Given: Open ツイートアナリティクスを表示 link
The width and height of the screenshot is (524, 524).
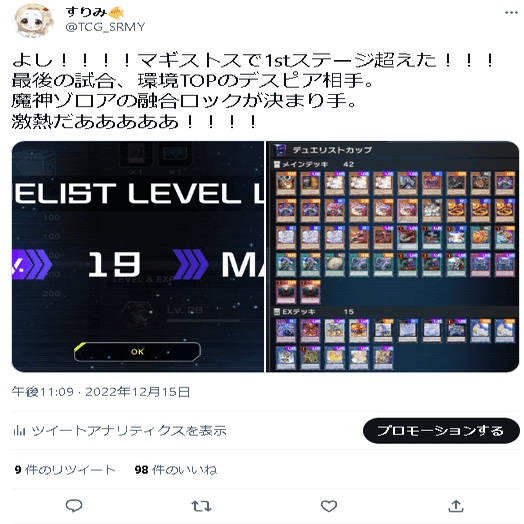Looking at the screenshot, I should (x=129, y=431).
